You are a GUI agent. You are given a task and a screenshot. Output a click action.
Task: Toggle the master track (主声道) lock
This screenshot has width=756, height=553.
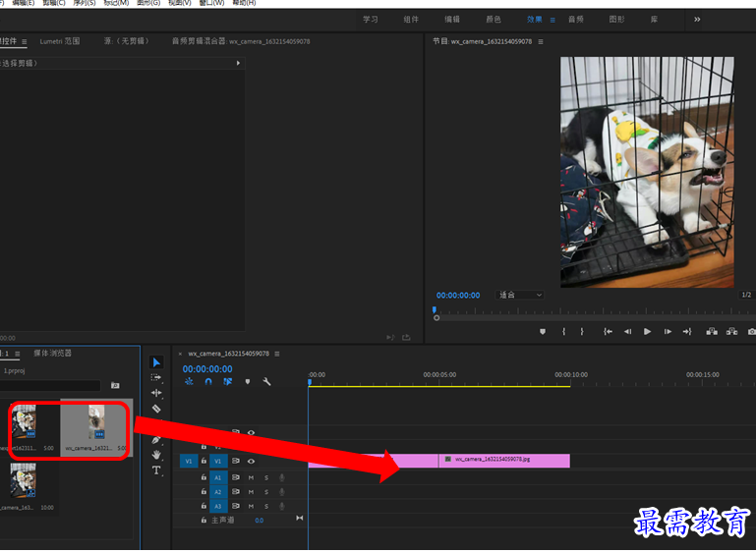pyautogui.click(x=204, y=521)
